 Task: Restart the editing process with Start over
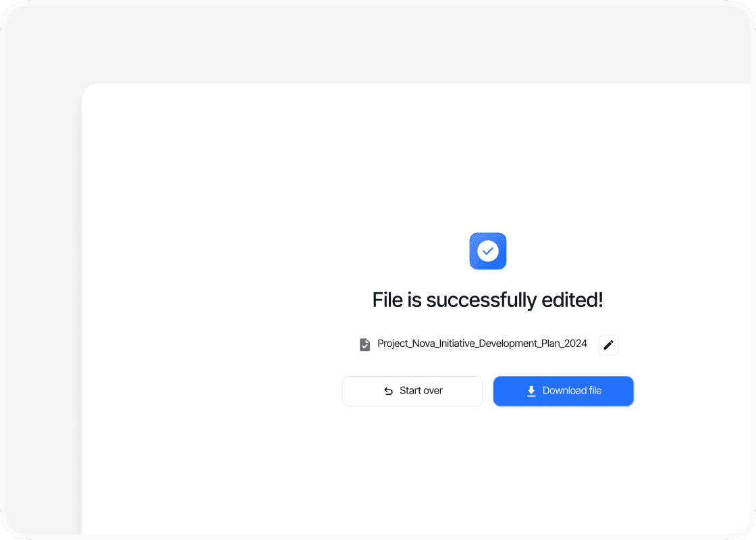(x=412, y=391)
